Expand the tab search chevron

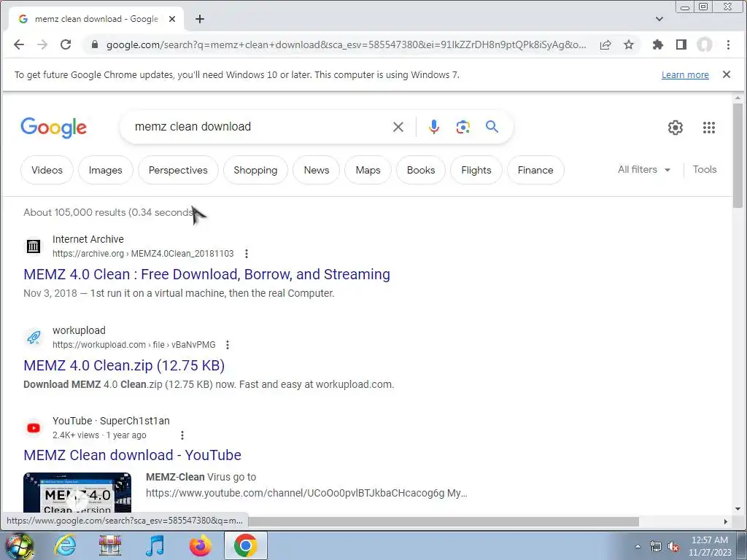point(659,19)
